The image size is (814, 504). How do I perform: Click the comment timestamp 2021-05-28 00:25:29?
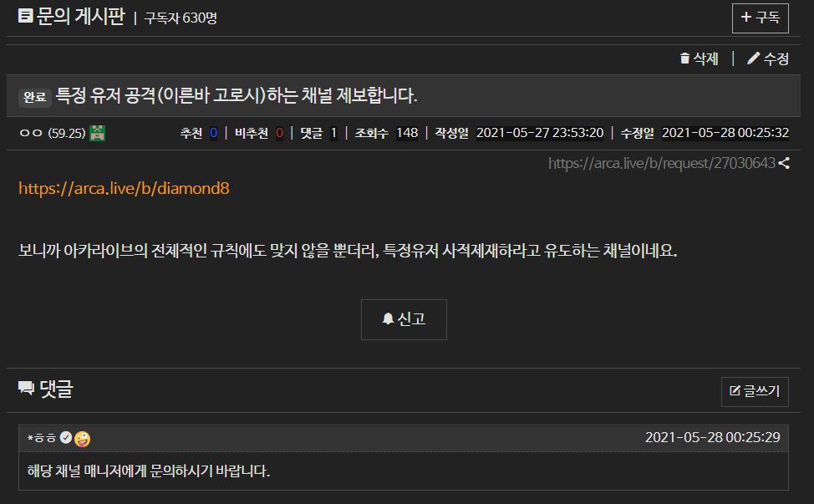[x=712, y=438]
